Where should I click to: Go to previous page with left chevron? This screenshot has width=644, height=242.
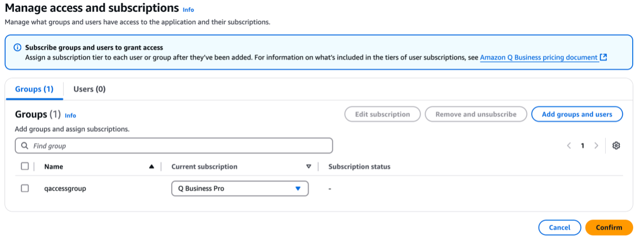pos(569,146)
